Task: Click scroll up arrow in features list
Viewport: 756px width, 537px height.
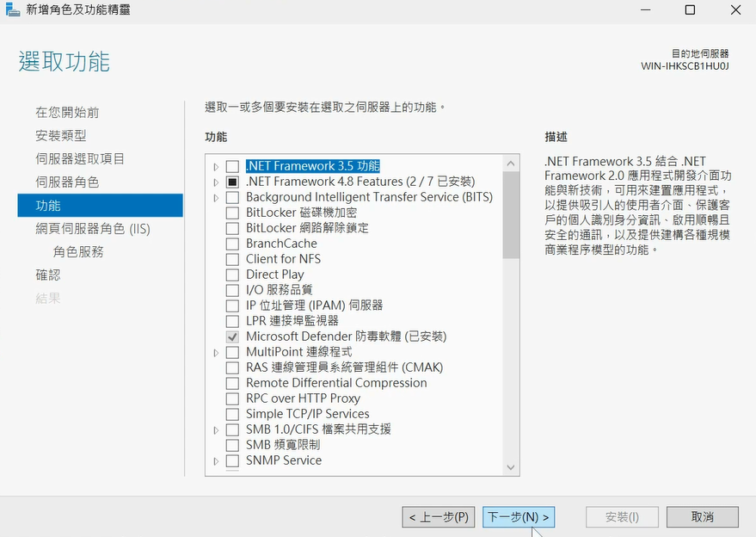Action: 511,164
